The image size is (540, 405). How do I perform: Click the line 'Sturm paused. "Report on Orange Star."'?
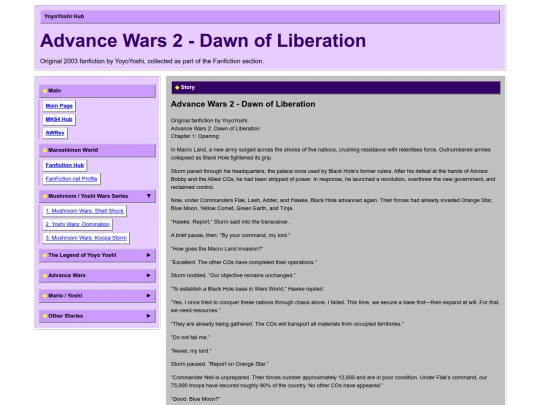[x=219, y=364]
